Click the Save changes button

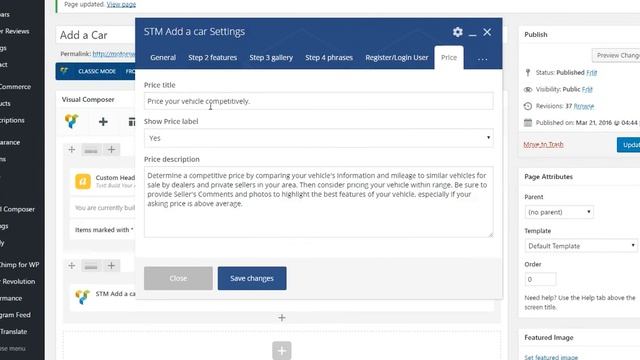(x=252, y=278)
